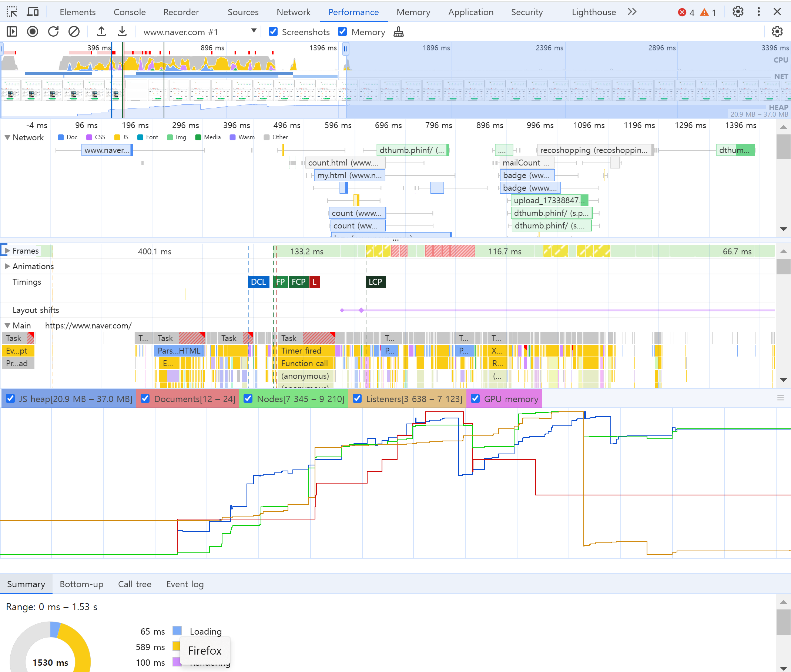791x672 pixels.
Task: Click the record button in toolbar
Action: (x=33, y=31)
